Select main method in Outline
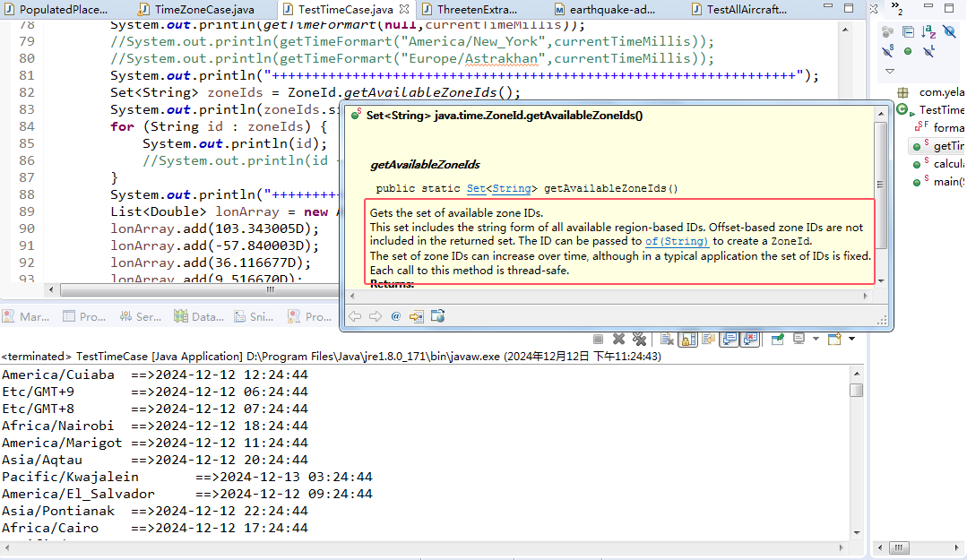 (x=939, y=181)
